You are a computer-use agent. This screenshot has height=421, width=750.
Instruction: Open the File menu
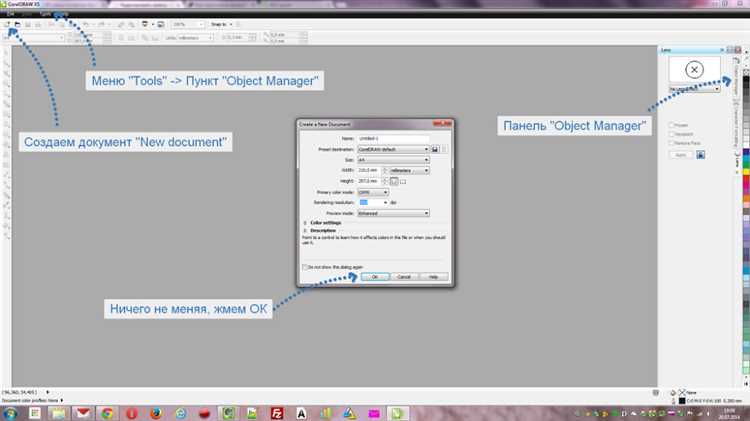(x=10, y=14)
